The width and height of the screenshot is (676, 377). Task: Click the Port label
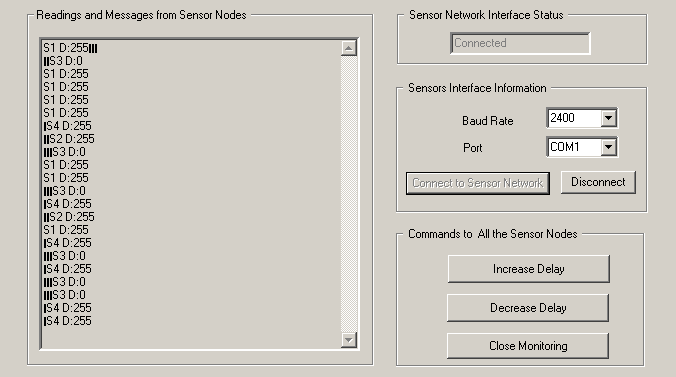pyautogui.click(x=473, y=148)
